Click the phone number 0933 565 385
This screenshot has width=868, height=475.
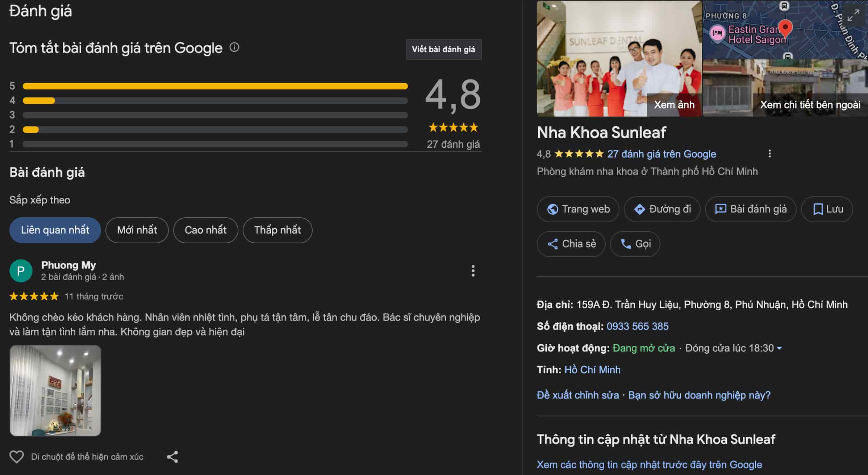637,326
